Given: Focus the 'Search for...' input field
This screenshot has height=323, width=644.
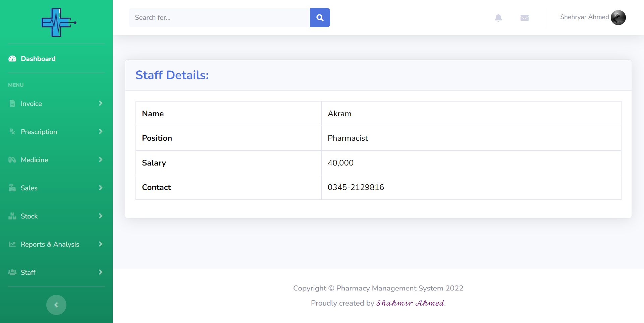Looking at the screenshot, I should 219,18.
